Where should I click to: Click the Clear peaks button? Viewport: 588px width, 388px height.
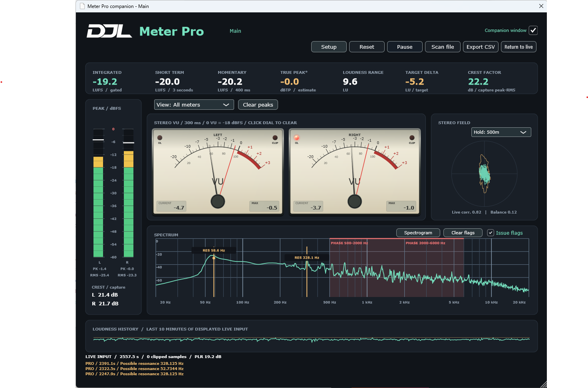tap(258, 105)
